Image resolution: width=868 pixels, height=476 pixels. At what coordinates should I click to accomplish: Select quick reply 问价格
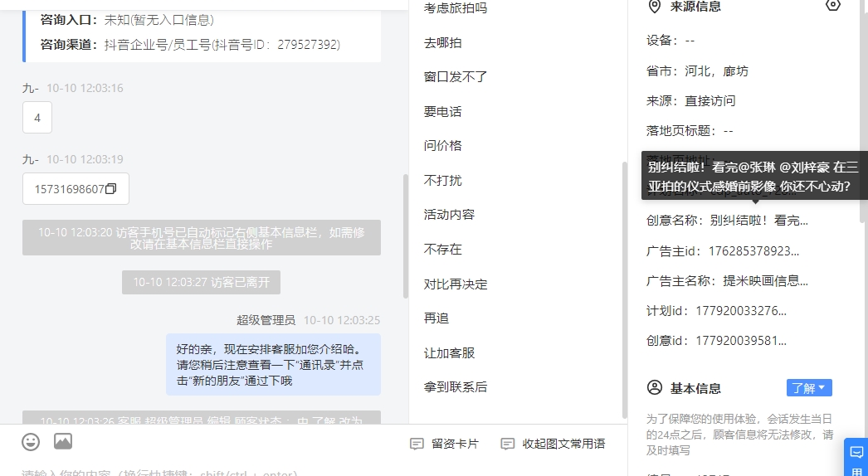[442, 146]
